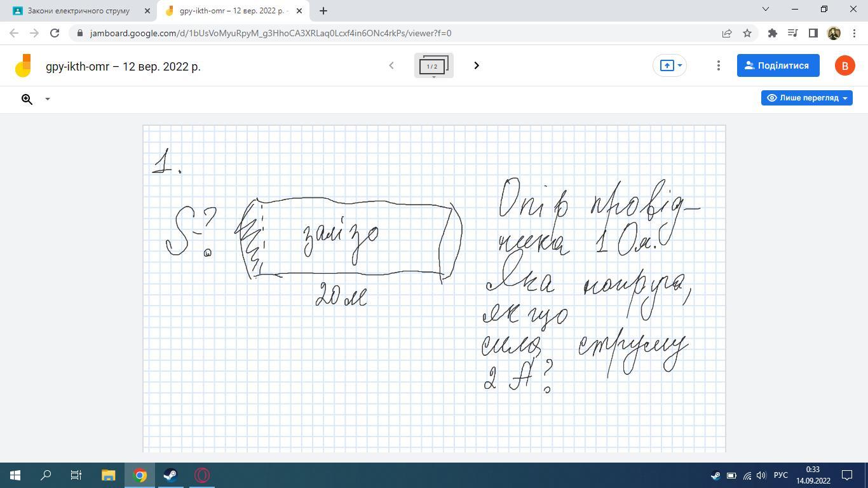Reload the current page
Viewport: 868px width, 488px height.
click(x=55, y=33)
